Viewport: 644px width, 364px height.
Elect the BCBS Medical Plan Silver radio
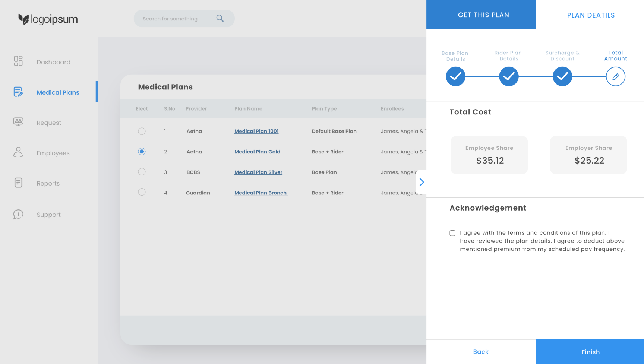tap(142, 172)
